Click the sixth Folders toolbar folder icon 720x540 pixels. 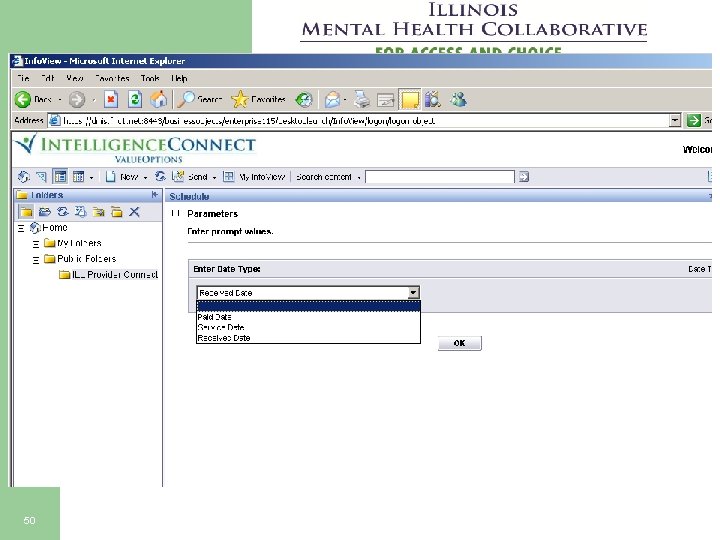coord(117,212)
